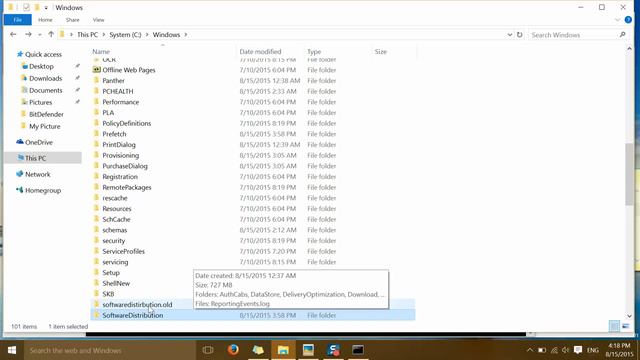This screenshot has width=640, height=360.
Task: Go back using the back arrow
Action: (13, 35)
